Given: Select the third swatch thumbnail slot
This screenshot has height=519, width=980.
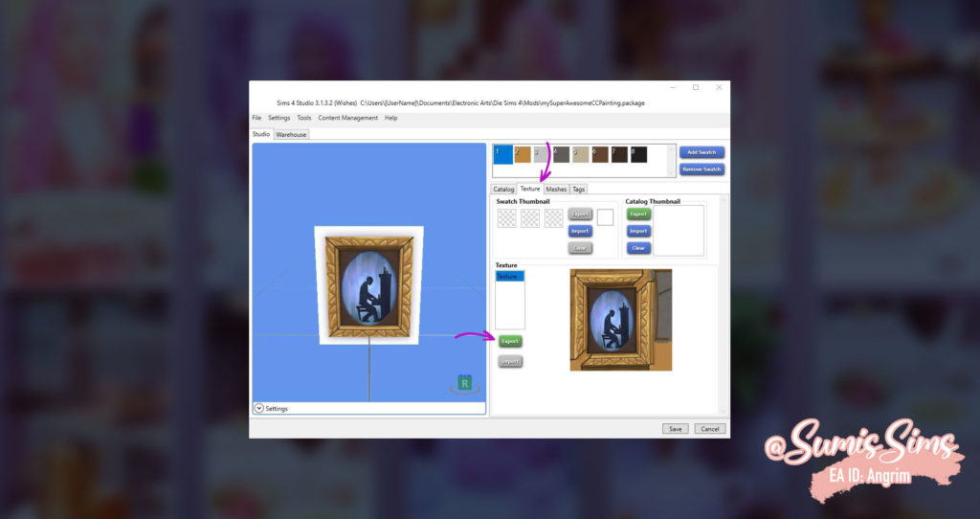Looking at the screenshot, I should point(554,217).
